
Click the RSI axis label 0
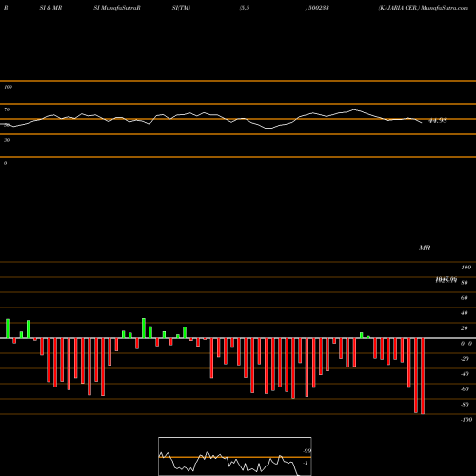pos(5,163)
